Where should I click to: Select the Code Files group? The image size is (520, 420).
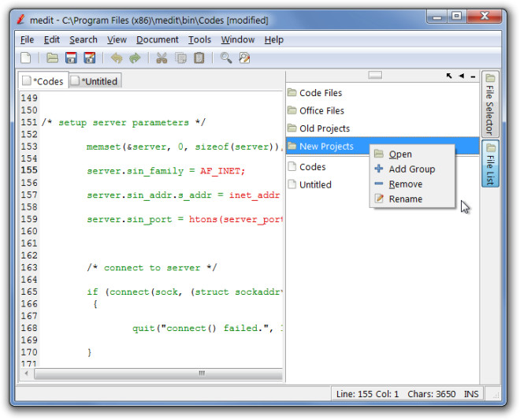click(382, 93)
